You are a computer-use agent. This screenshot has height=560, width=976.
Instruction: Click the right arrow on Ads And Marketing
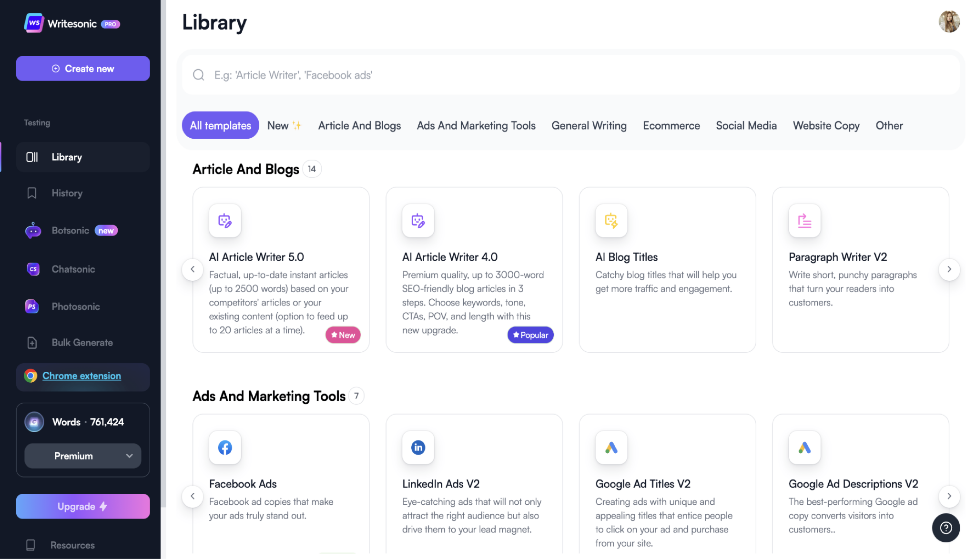(x=950, y=496)
